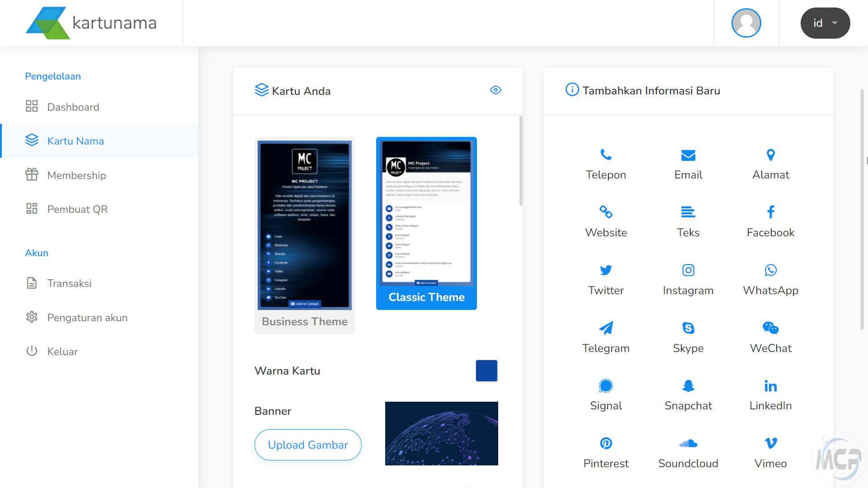The image size is (868, 488).
Task: Add a Telepon phone entry
Action: coord(606,164)
